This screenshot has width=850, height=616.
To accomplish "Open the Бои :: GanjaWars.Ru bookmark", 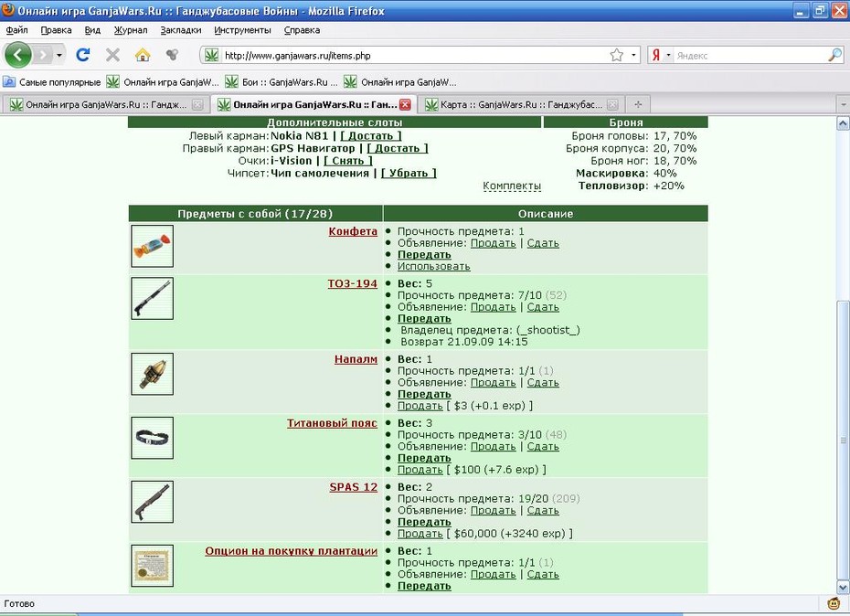I will click(282, 82).
